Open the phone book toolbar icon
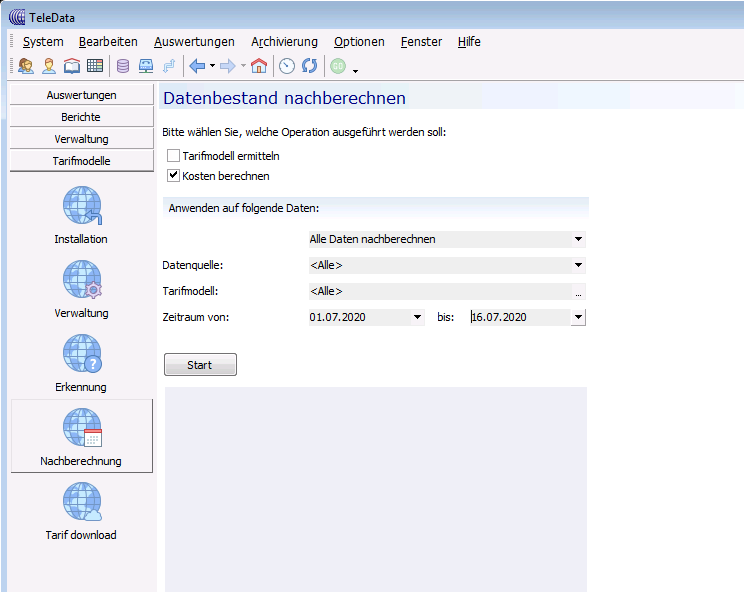The image size is (744, 592). click(x=72, y=66)
